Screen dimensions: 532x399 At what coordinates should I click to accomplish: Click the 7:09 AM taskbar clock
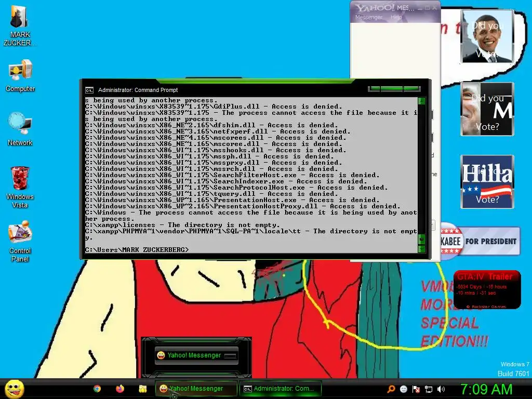pos(486,389)
